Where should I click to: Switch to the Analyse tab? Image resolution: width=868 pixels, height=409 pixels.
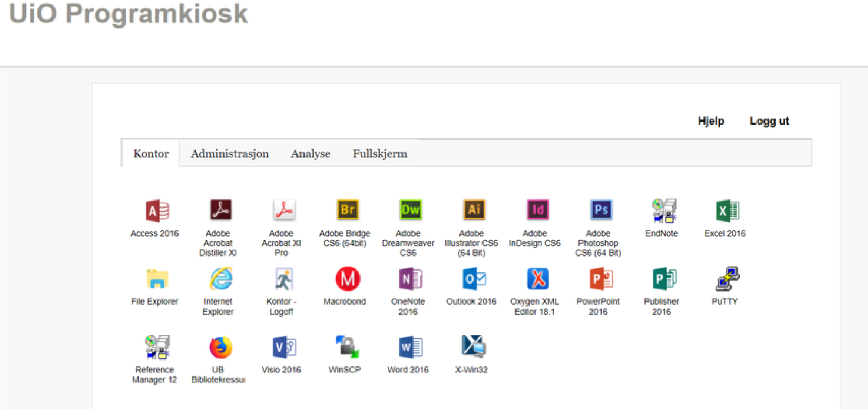coord(311,154)
